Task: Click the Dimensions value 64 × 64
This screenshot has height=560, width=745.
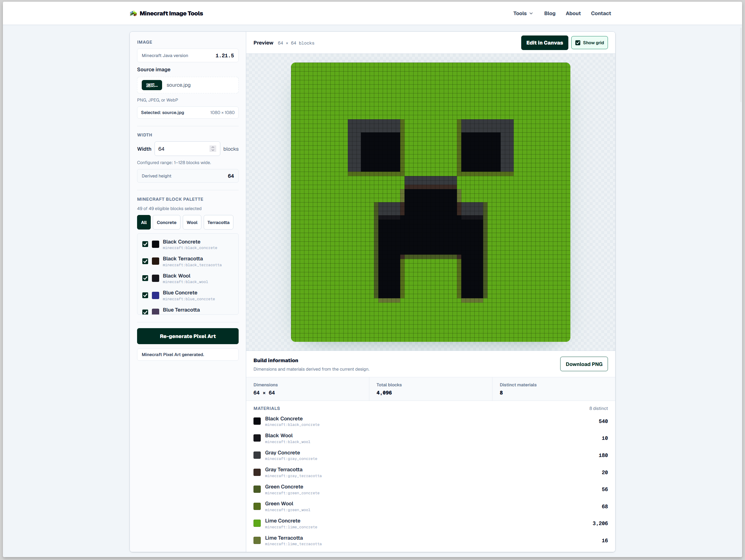Action: tap(264, 393)
